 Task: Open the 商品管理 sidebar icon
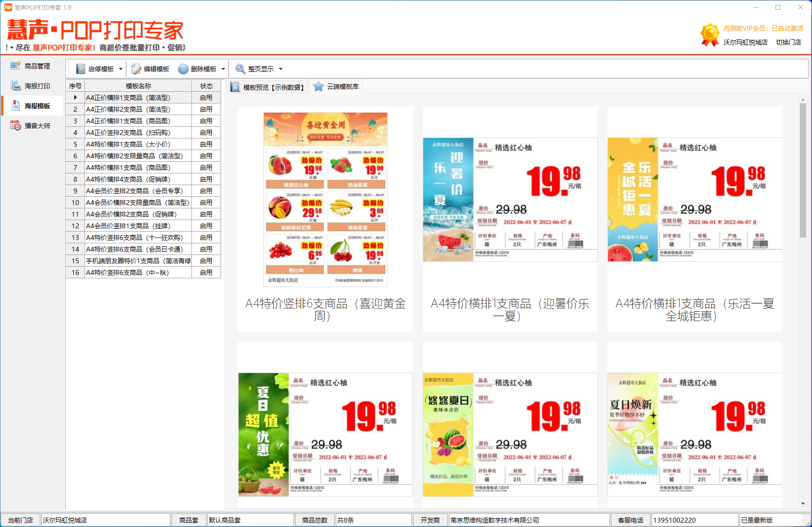15,66
